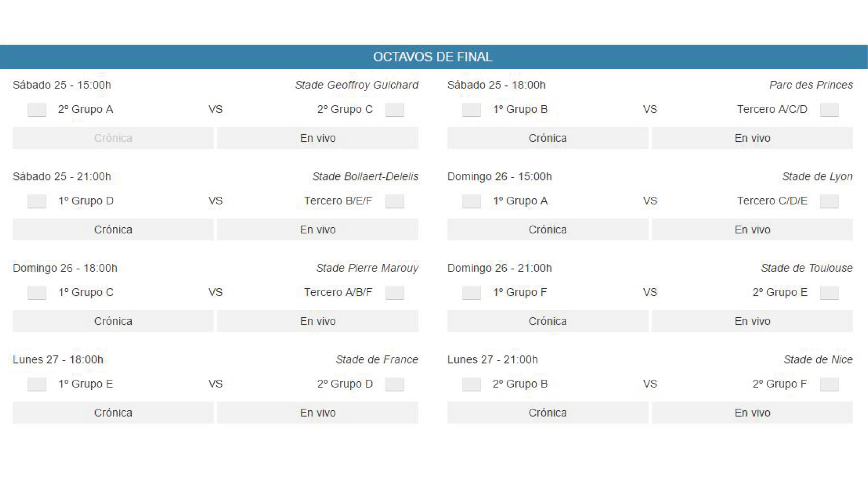Click the Tercero C/D/E team name
Viewport: 868px width, 488px height.
[772, 201]
